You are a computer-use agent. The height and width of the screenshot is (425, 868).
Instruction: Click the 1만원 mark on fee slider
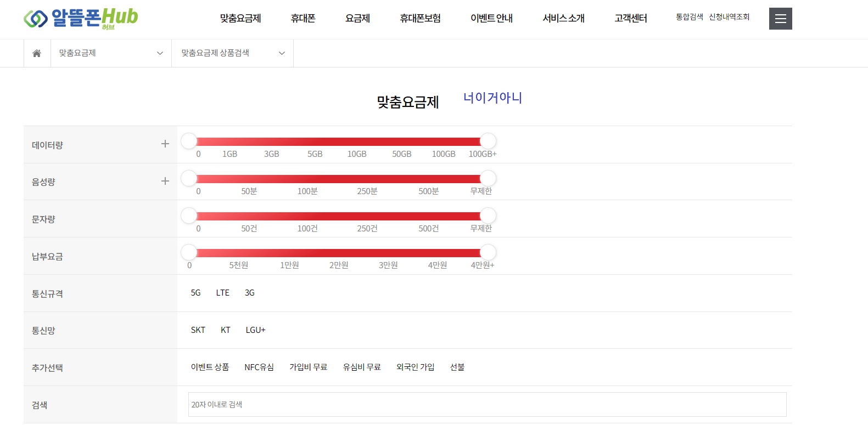[x=289, y=265]
